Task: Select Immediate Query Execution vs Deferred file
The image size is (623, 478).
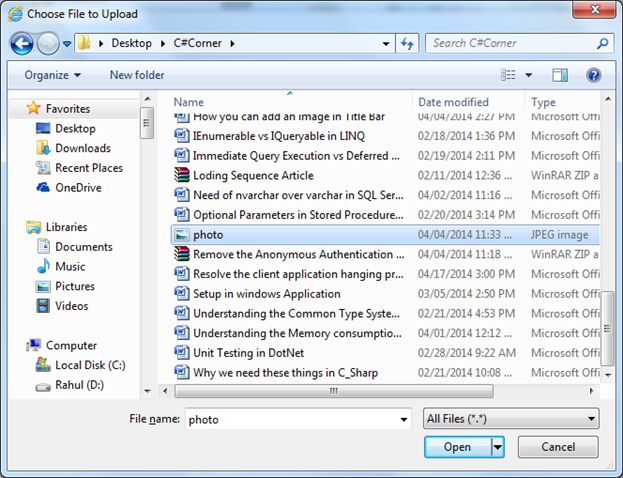Action: (296, 156)
